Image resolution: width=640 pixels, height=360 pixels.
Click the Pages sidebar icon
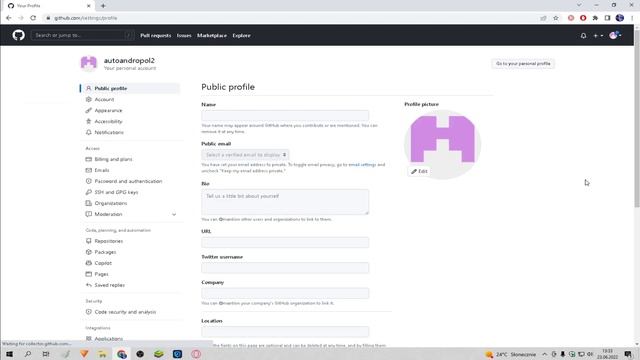[89, 274]
